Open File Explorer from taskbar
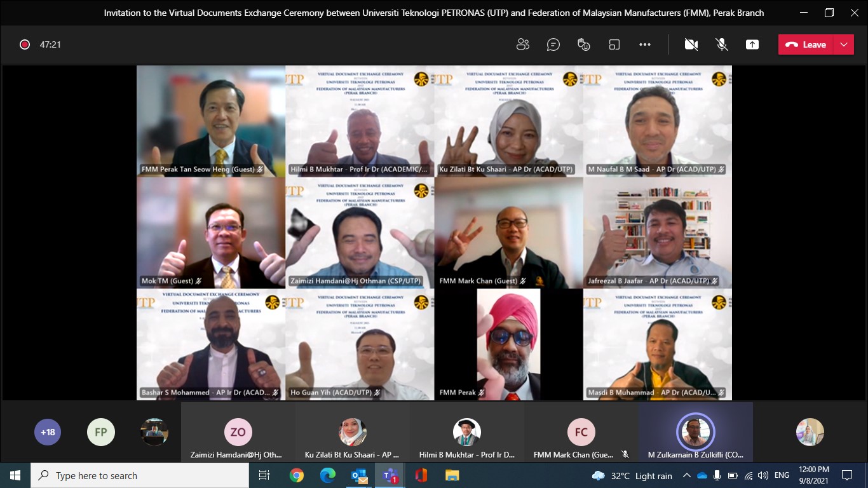Screen dimensions: 868x488 coord(452,475)
